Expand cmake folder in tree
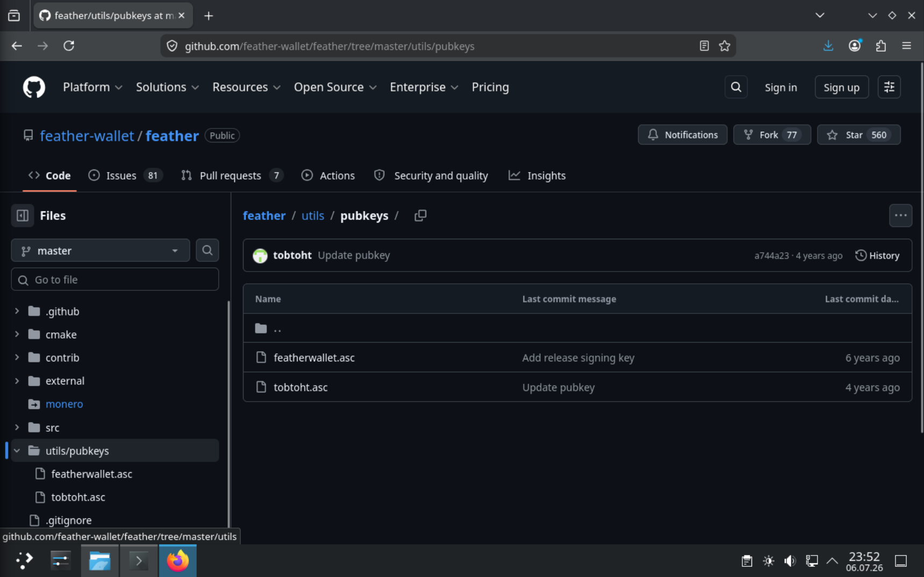Viewport: 924px width, 577px height. pyautogui.click(x=17, y=334)
